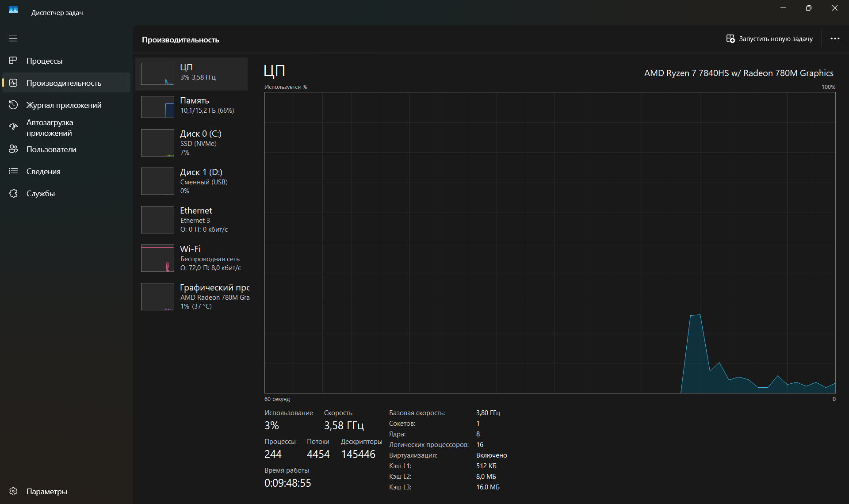
Task: Click the Включено virtualization value
Action: tap(492, 455)
